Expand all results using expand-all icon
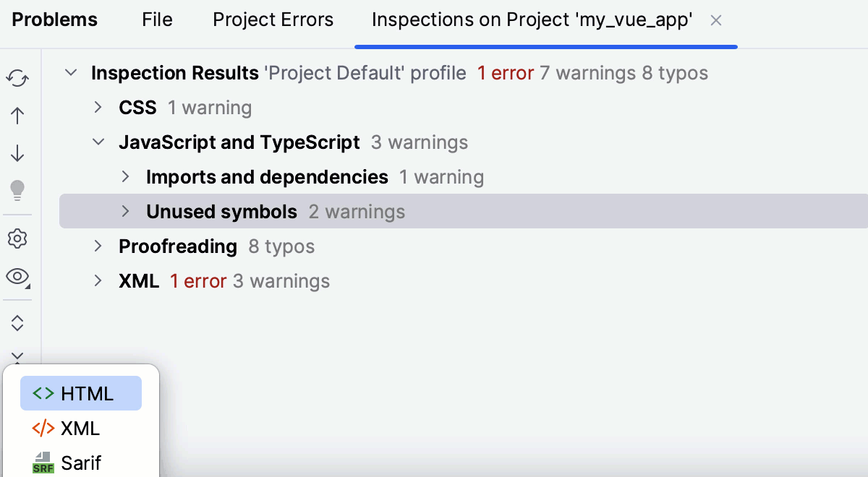 [x=17, y=323]
